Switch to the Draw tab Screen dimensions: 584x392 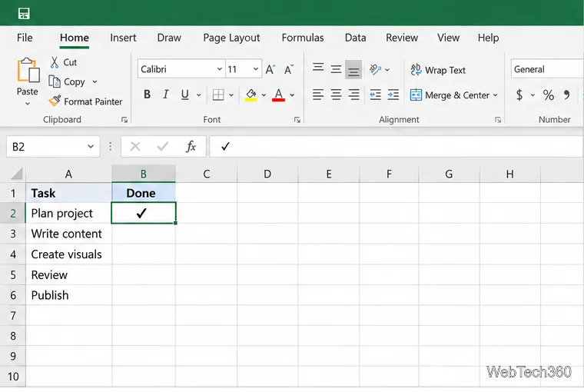[169, 38]
